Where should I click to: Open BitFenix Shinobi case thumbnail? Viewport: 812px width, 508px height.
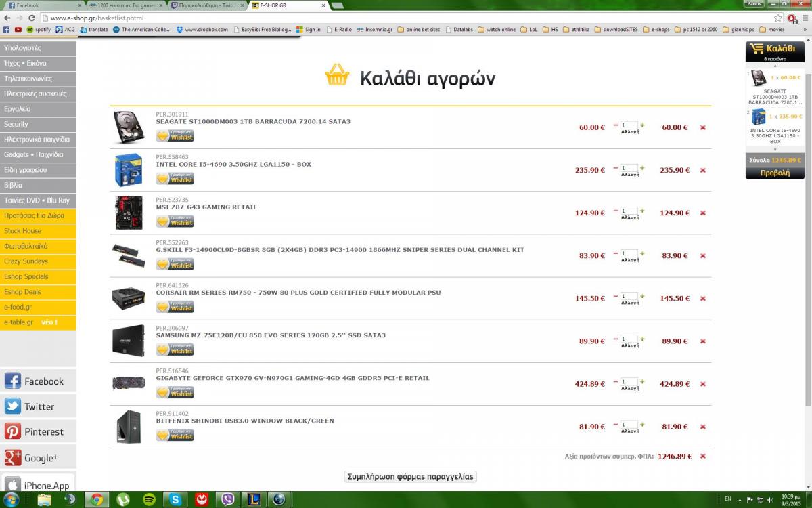(x=128, y=427)
